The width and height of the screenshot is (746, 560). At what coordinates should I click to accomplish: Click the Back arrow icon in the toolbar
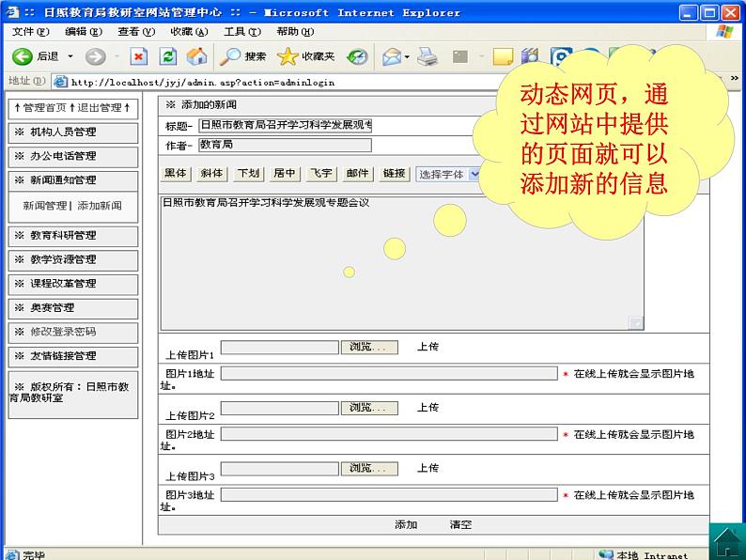coord(23,56)
